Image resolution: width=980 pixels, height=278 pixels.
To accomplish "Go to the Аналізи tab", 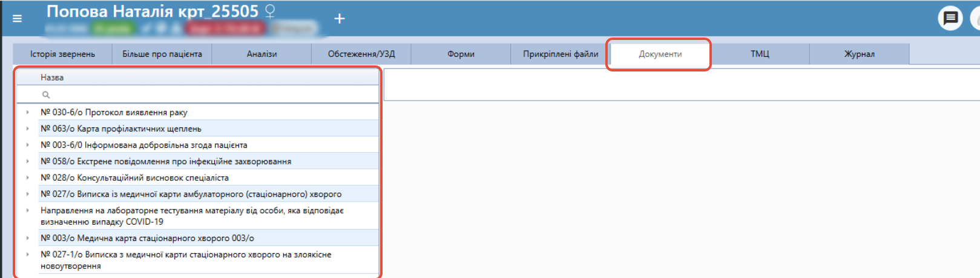I will pos(261,54).
